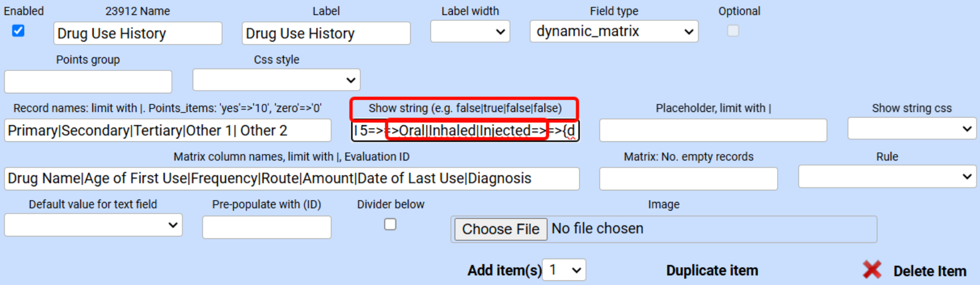This screenshot has height=285, width=980.
Task: Click the Points group input field
Action: point(88,82)
